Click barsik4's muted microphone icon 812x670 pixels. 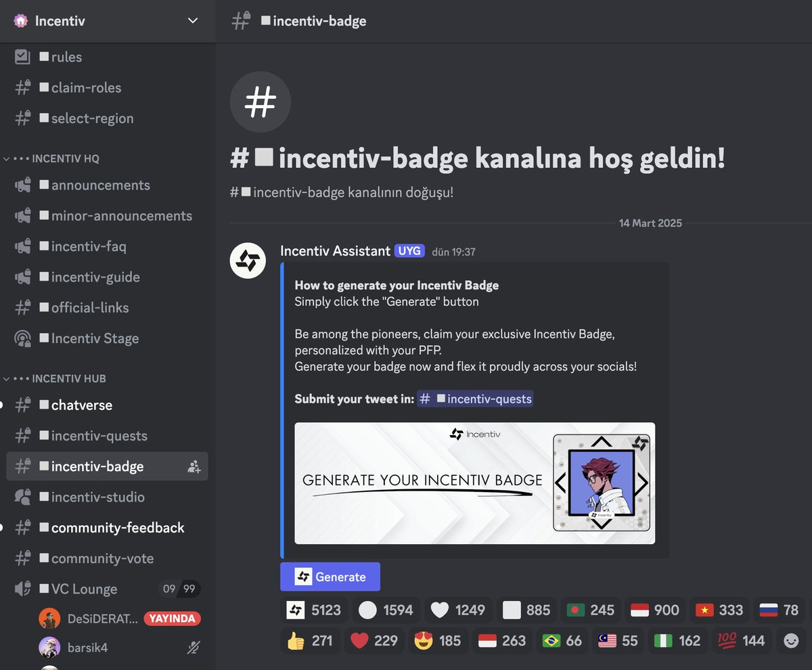(x=193, y=648)
